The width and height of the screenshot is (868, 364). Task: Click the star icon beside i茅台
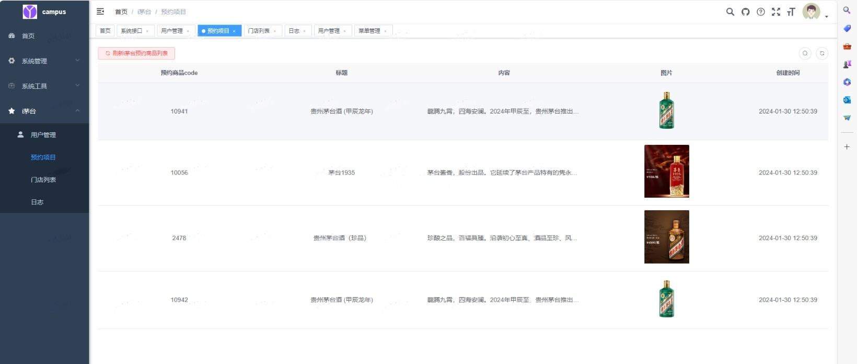pyautogui.click(x=11, y=111)
